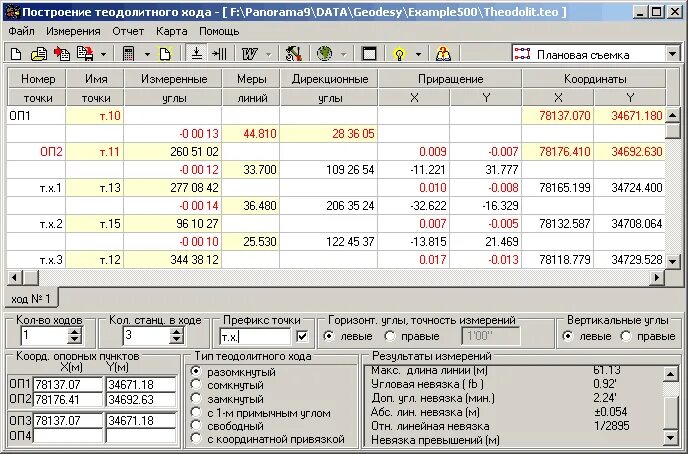Click the import data icon with red arrow

tap(62, 54)
